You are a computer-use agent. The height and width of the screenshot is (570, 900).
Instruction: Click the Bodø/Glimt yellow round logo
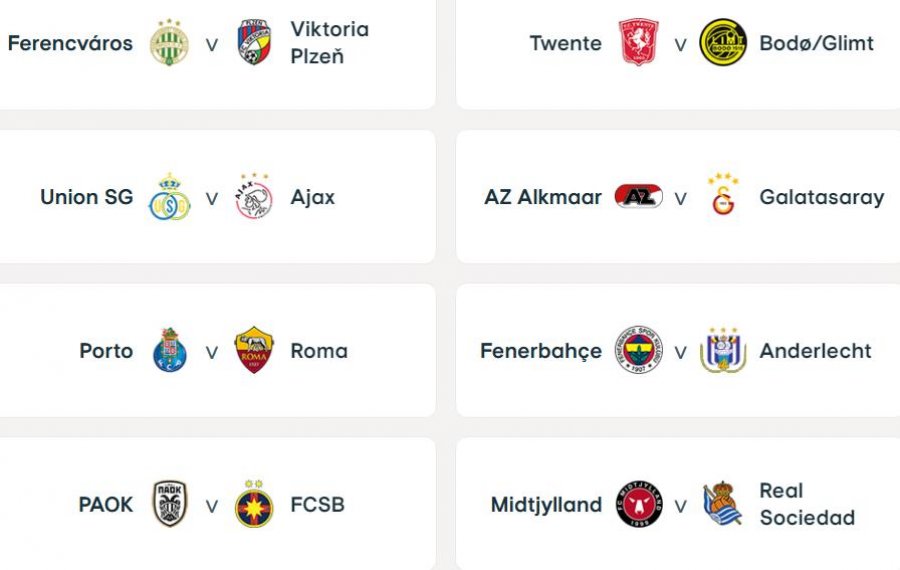coord(723,42)
